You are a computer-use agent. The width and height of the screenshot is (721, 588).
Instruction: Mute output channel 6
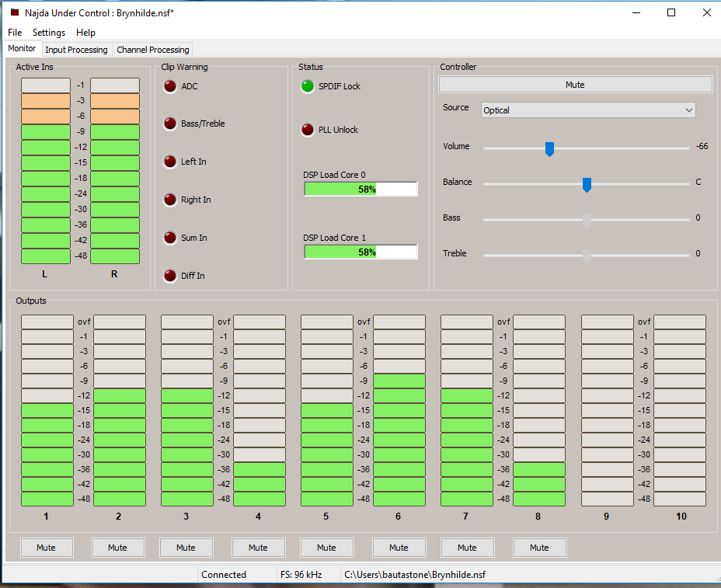(399, 548)
